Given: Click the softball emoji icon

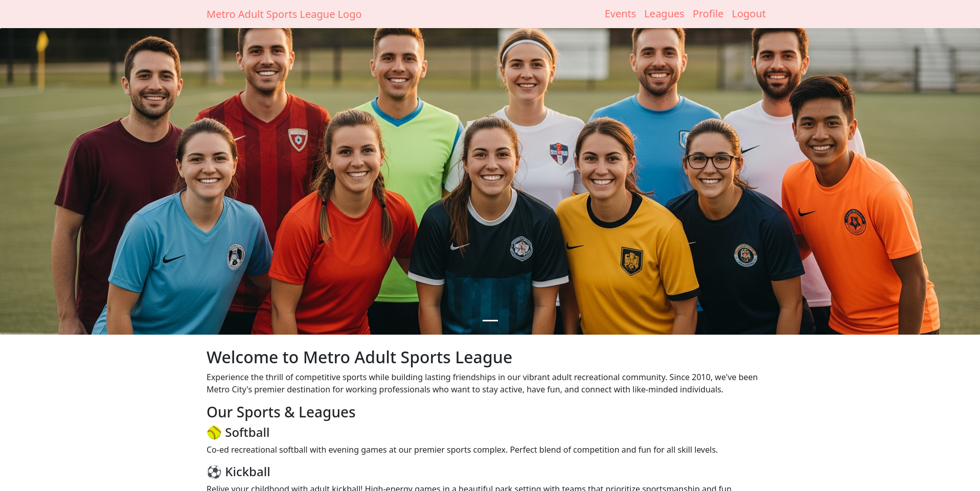Looking at the screenshot, I should [x=214, y=433].
